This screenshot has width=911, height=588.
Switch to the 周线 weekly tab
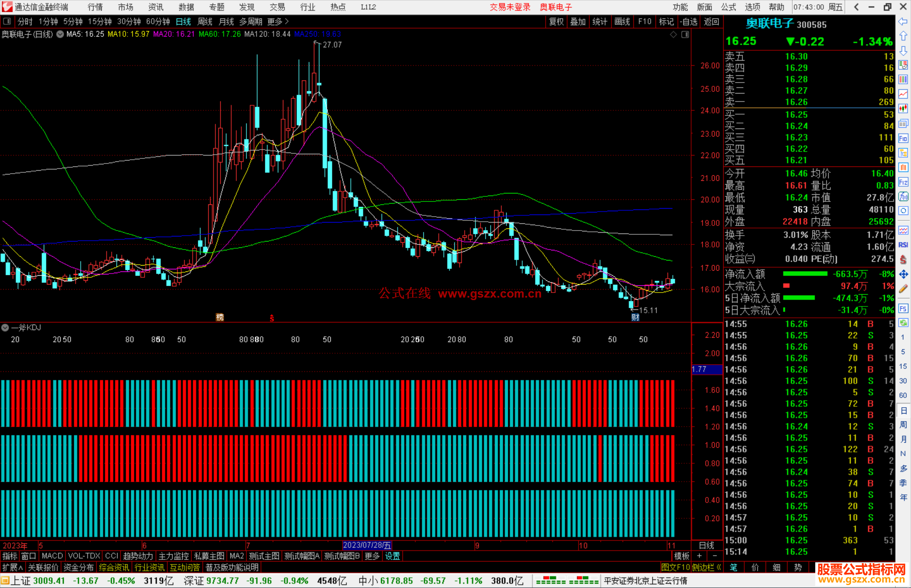(205, 21)
